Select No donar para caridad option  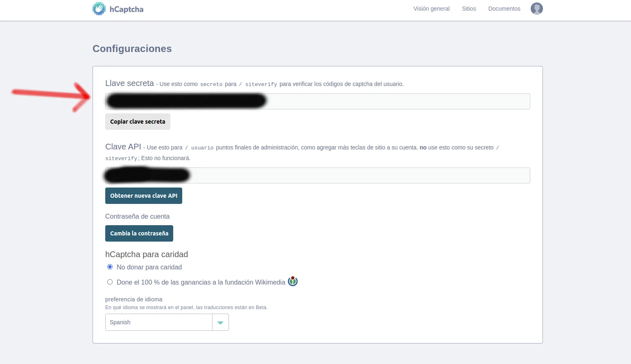(110, 267)
